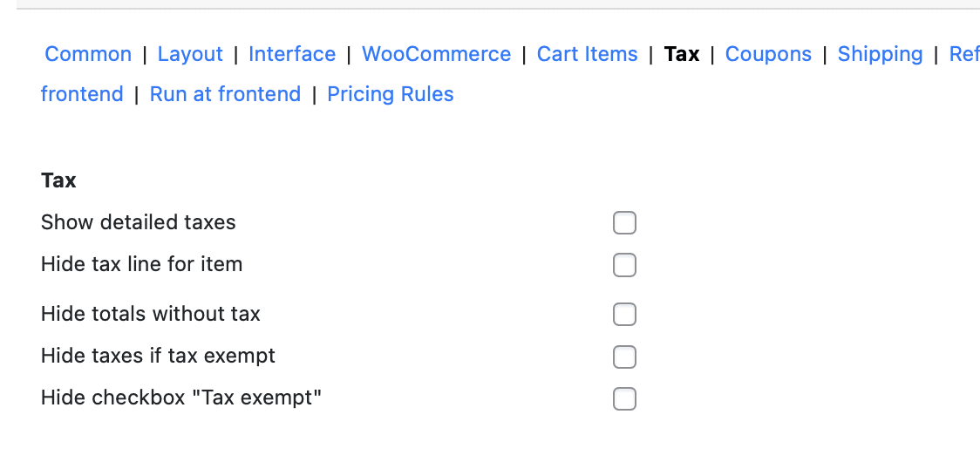Open the Run at frontend link
Screen dimensions: 980x462
coord(225,94)
